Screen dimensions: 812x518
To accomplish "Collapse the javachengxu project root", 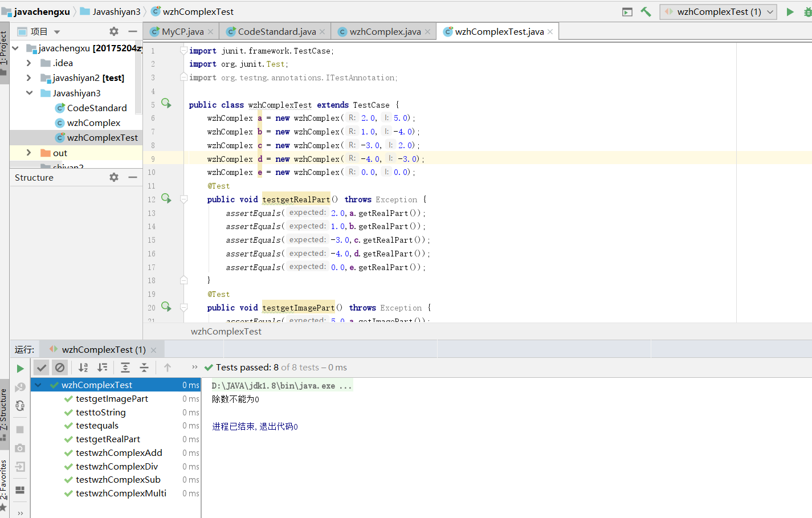I will click(15, 48).
